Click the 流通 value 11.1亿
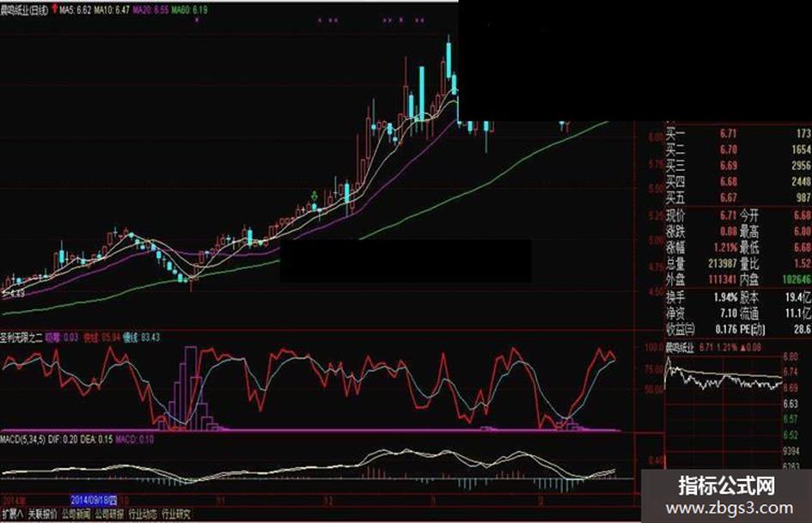Screen dimensions: 812x523 tap(798, 313)
